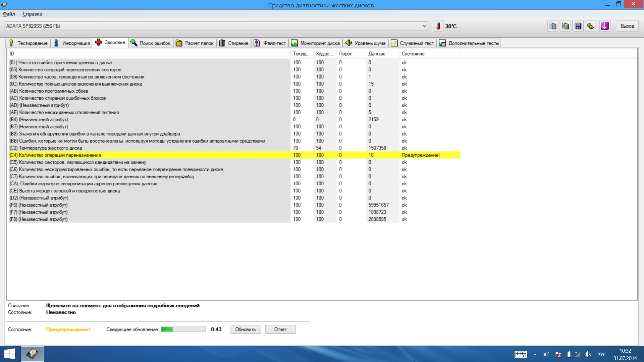The height and width of the screenshot is (362, 644).
Task: Click the Обновить button
Action: pyautogui.click(x=246, y=329)
